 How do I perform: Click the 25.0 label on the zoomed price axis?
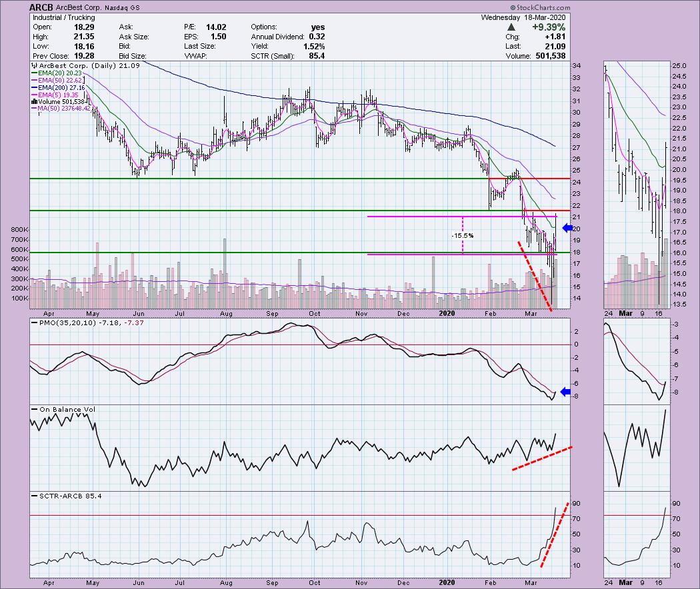[679, 65]
